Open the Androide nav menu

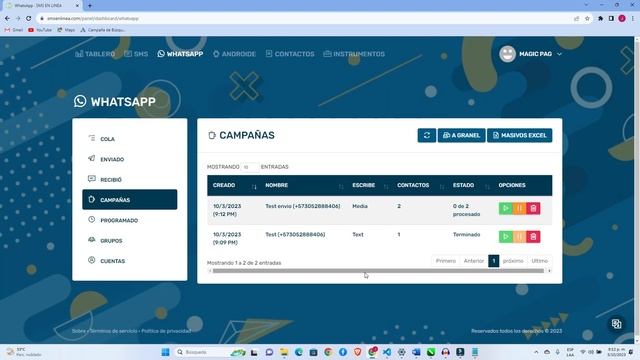coord(234,54)
